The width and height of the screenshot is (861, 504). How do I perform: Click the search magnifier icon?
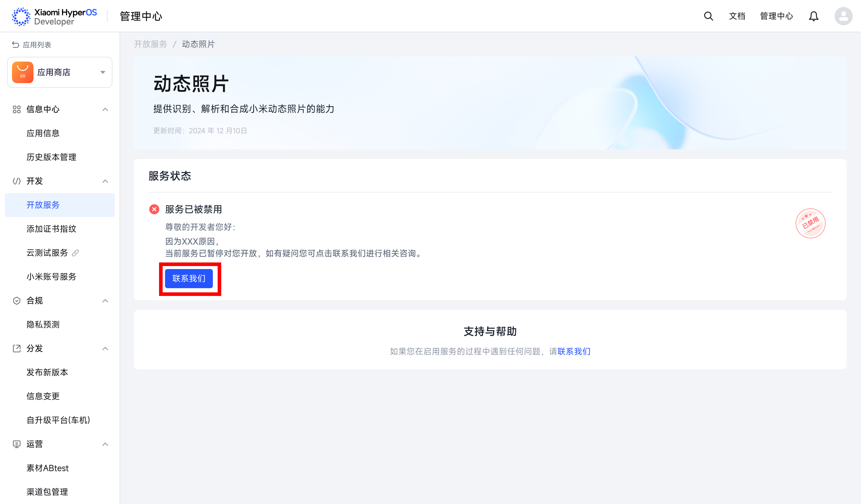pos(708,16)
